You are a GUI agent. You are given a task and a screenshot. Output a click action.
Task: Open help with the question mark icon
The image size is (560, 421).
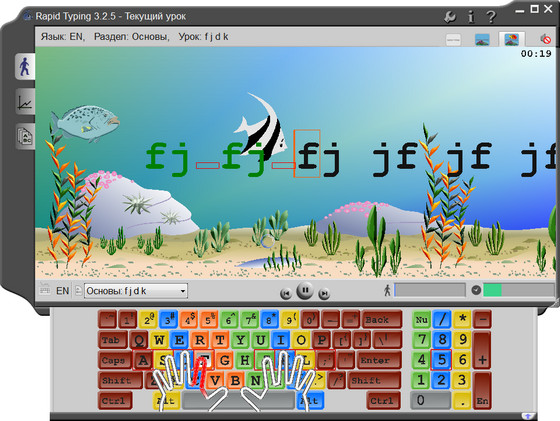tap(491, 17)
